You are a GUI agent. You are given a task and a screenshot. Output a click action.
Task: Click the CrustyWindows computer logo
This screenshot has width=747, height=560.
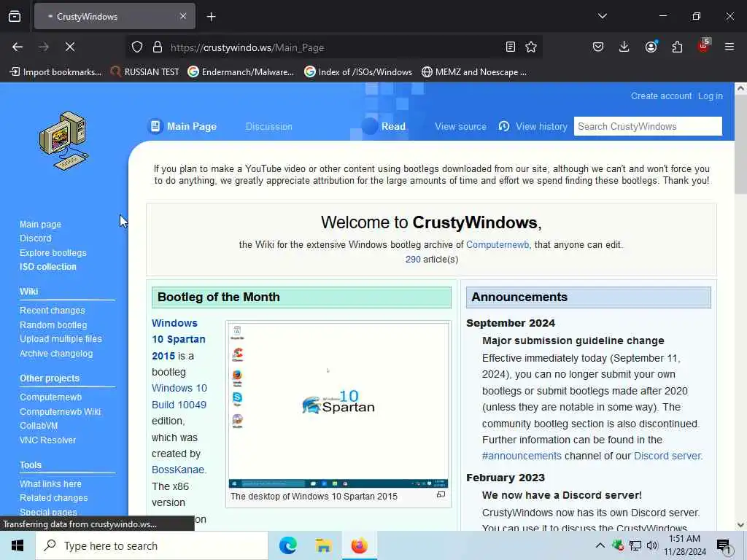tap(64, 141)
